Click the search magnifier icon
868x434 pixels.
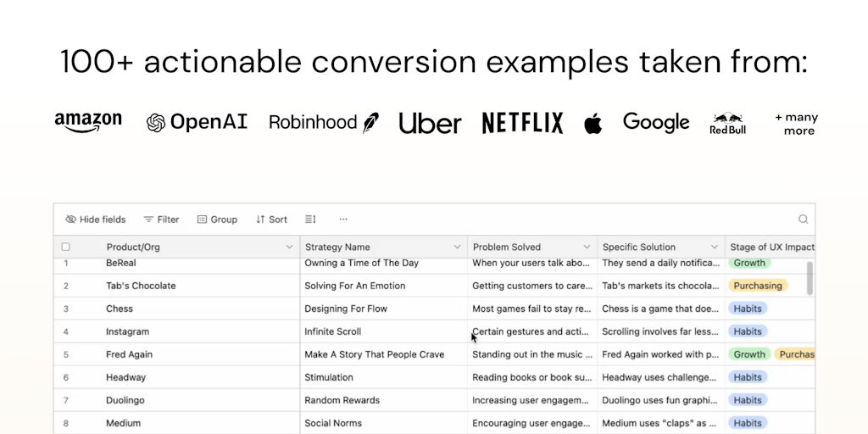pos(804,220)
